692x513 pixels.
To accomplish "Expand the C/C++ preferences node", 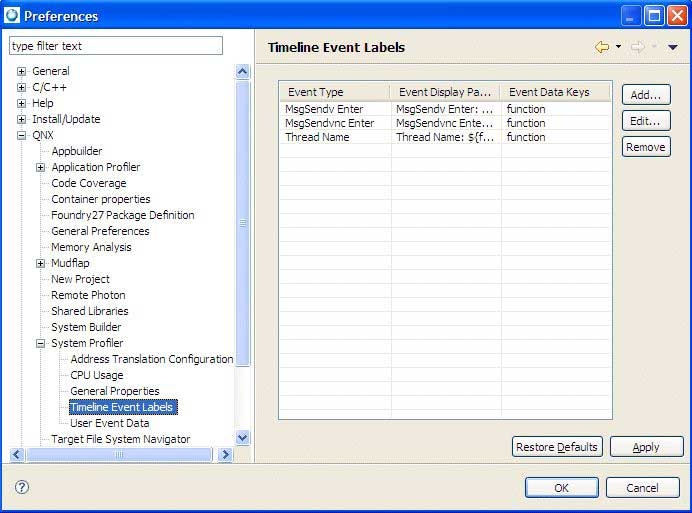I will click(22, 87).
